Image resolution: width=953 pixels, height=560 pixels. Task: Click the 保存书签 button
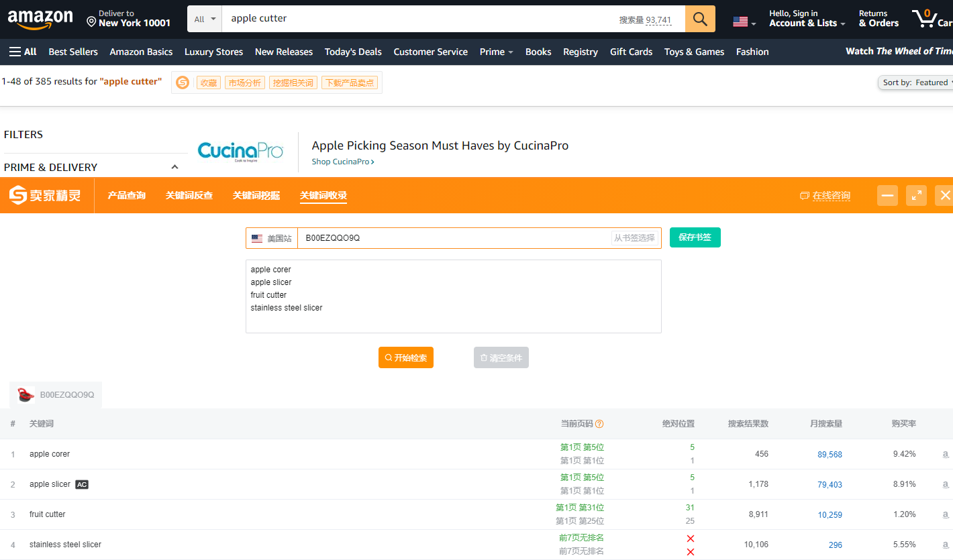point(695,237)
